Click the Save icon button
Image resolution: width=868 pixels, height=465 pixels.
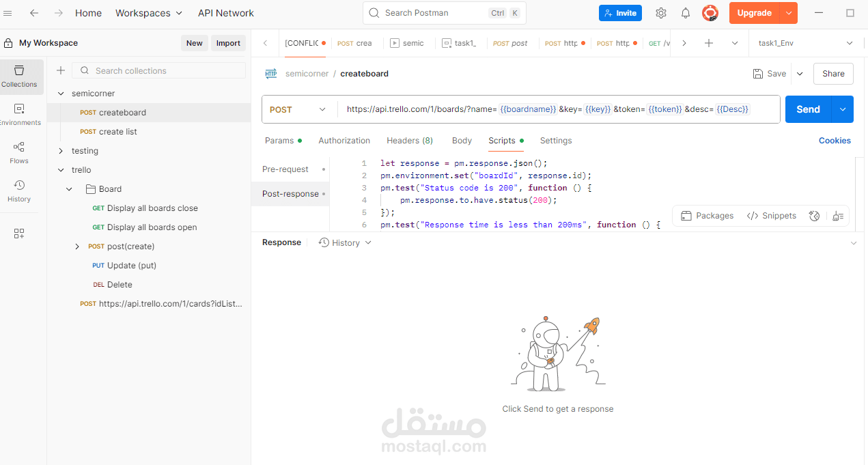click(x=770, y=74)
